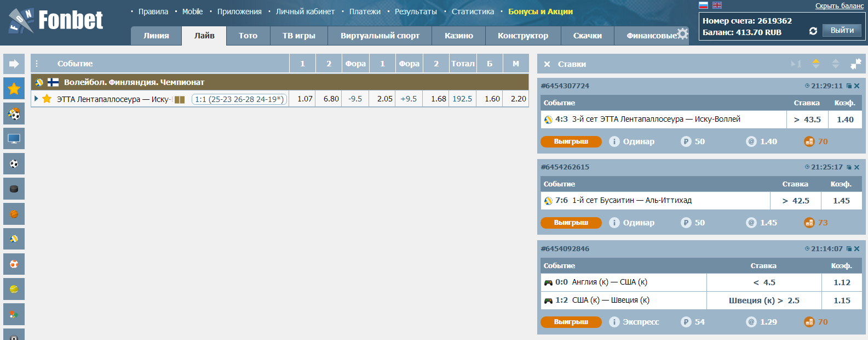Copy bet #6454262615 with the small square icon

pyautogui.click(x=849, y=167)
